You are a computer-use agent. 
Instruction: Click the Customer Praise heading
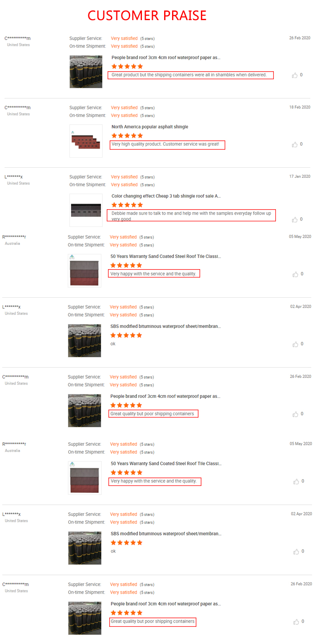tap(147, 16)
